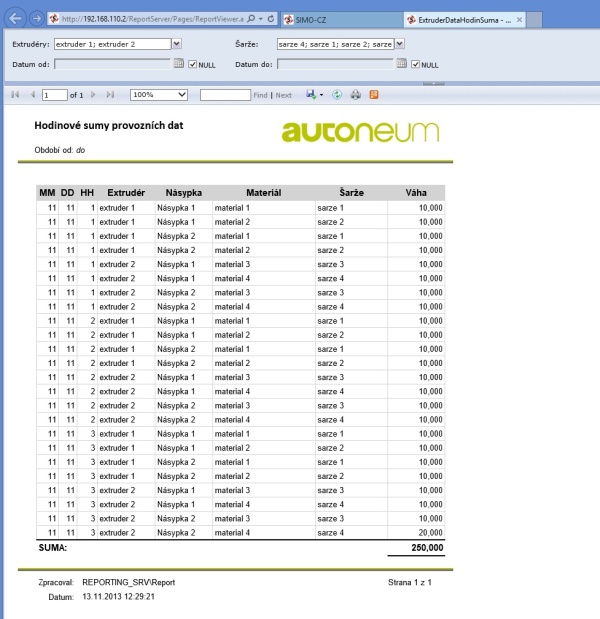Click the Datum do date field
The image size is (600, 619).
(x=336, y=64)
